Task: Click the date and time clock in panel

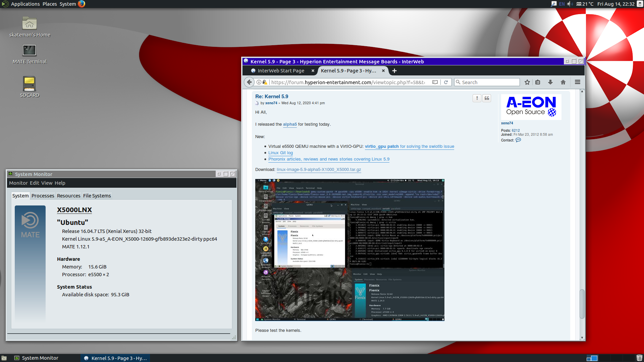Action: point(616,4)
